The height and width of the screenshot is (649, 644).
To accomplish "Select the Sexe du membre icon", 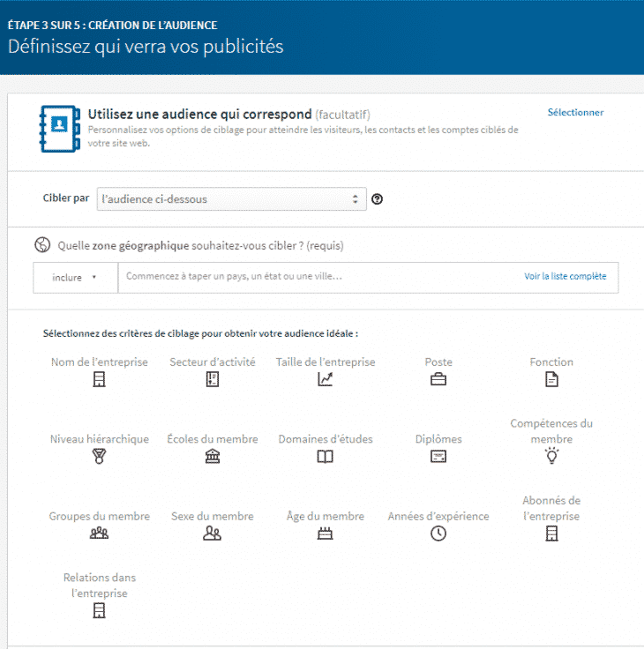I will pyautogui.click(x=212, y=533).
